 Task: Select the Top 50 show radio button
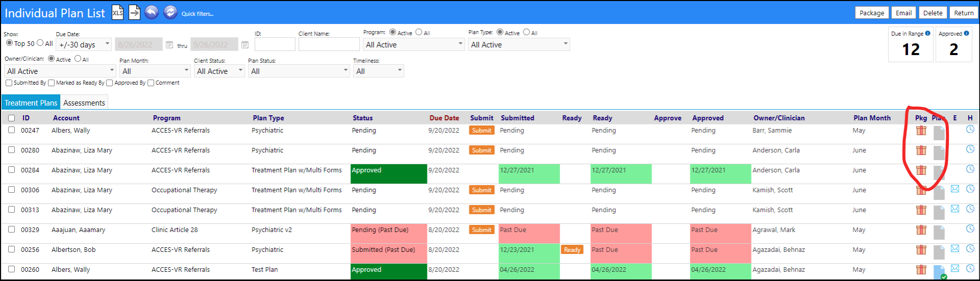[x=9, y=43]
